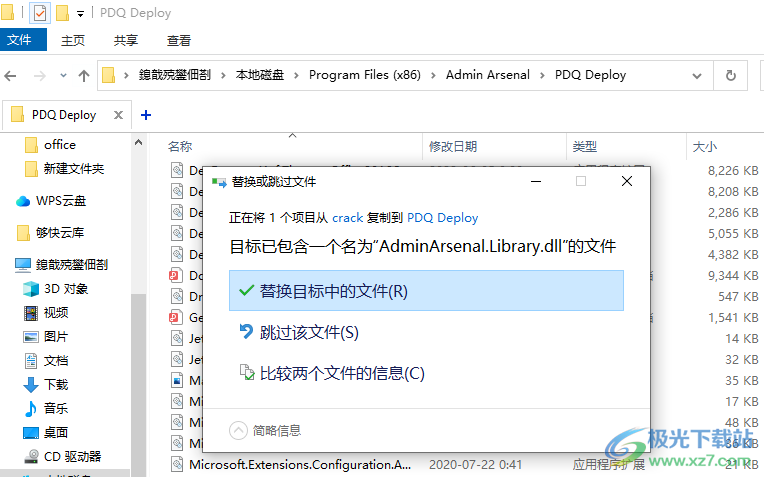Expand the chevron after 本地磁盘
The image size is (764, 477).
pos(296,75)
